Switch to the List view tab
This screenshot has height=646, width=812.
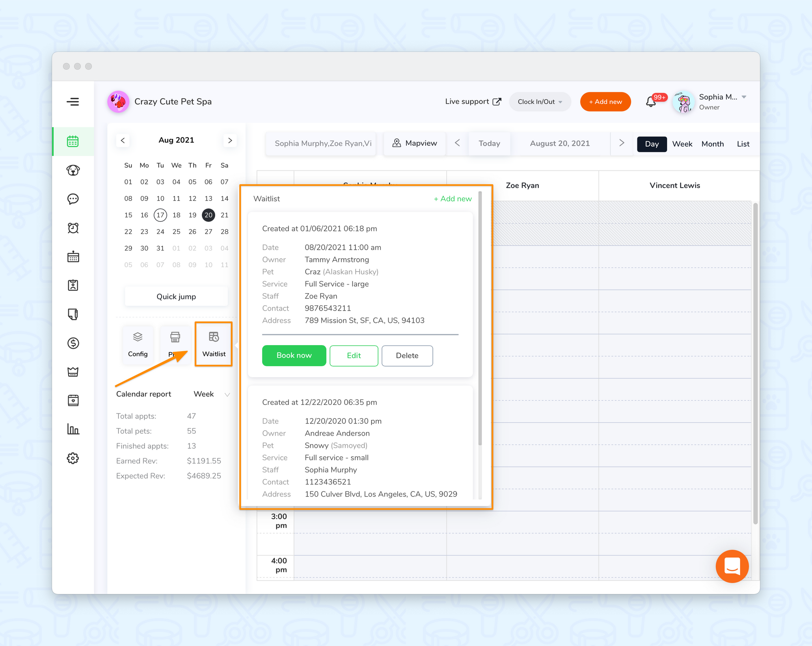point(743,144)
